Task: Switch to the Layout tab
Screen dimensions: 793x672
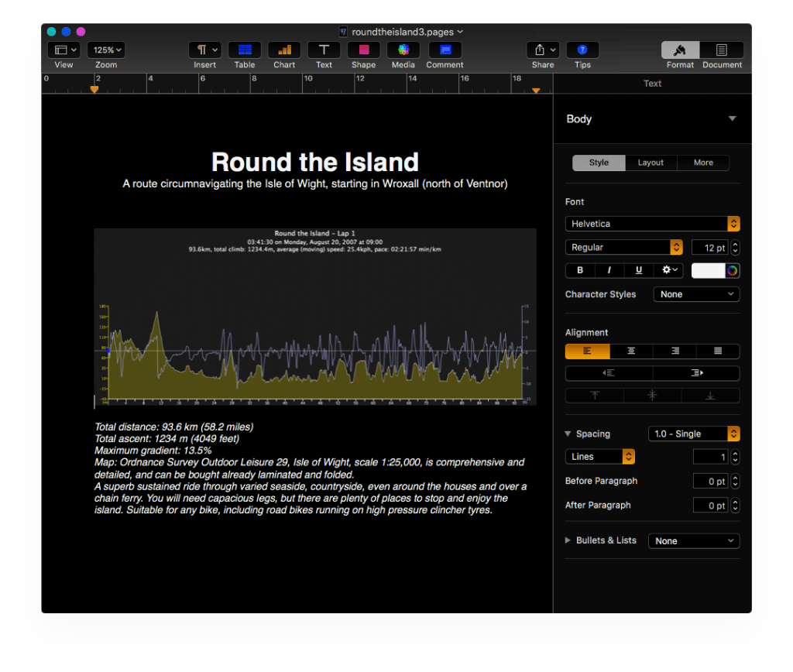Action: click(x=651, y=163)
